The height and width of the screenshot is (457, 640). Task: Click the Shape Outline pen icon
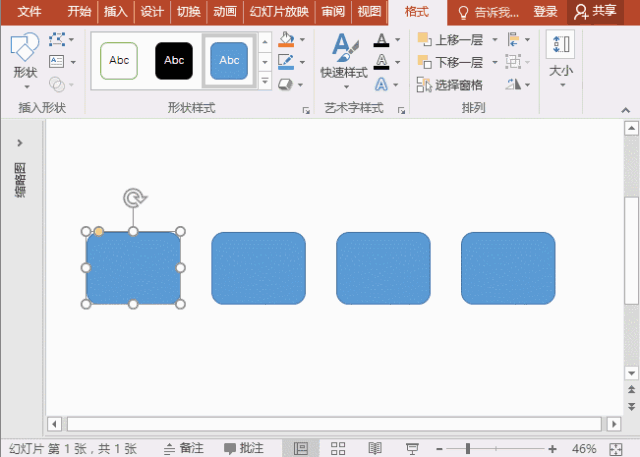pyautogui.click(x=287, y=63)
